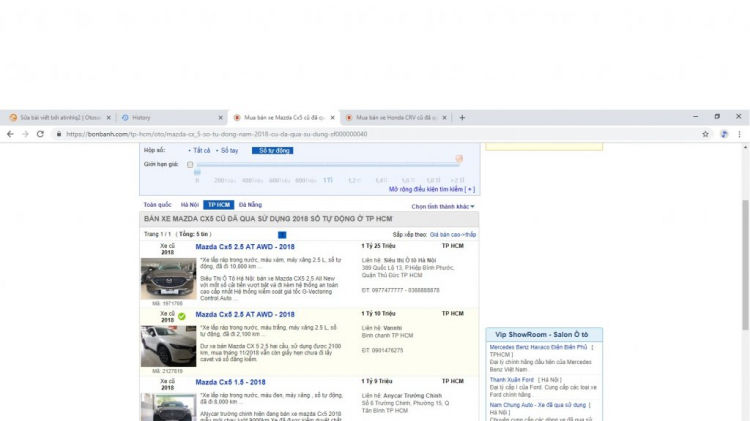This screenshot has width=750, height=421.
Task: Select 'Số tay' manual gearbox option
Action: coord(229,151)
